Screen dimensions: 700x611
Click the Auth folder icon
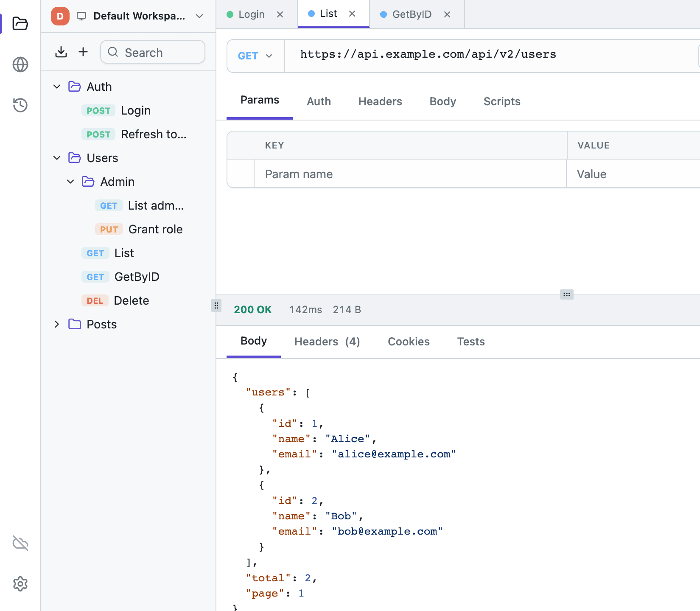point(75,87)
